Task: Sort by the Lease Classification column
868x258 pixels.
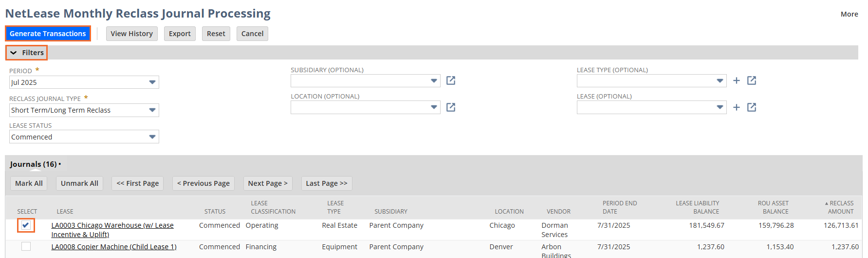Action: 273,207
